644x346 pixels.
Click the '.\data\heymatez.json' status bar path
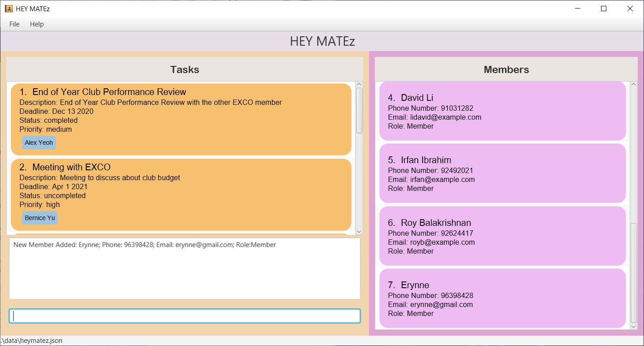pos(31,341)
